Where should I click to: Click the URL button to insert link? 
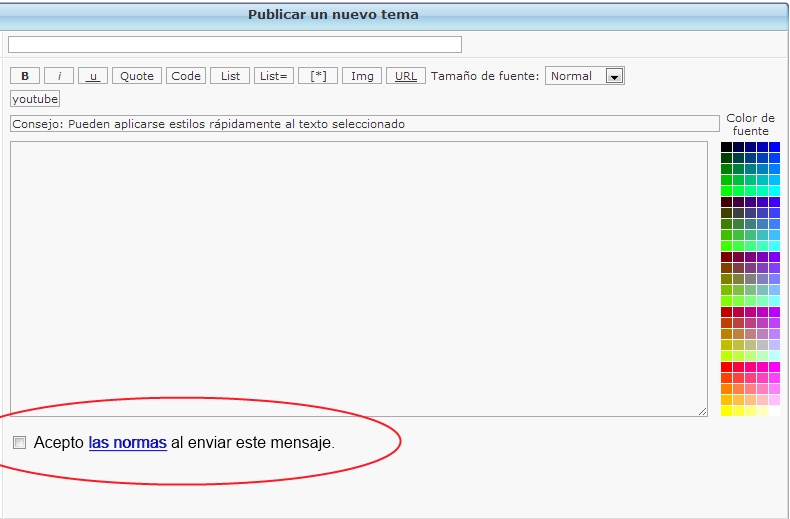(x=406, y=76)
